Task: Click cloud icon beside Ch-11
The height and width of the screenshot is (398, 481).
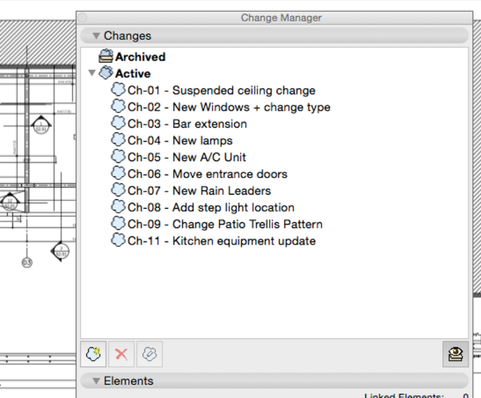Action: (118, 240)
